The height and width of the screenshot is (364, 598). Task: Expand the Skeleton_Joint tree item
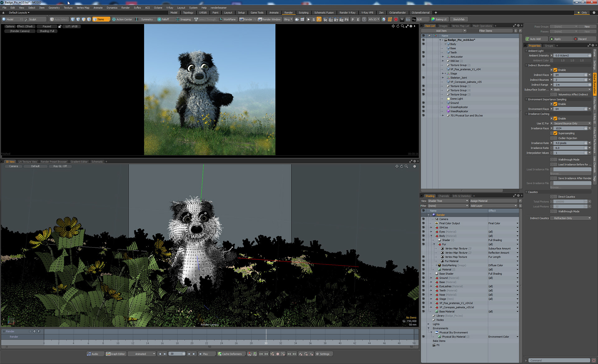point(443,78)
